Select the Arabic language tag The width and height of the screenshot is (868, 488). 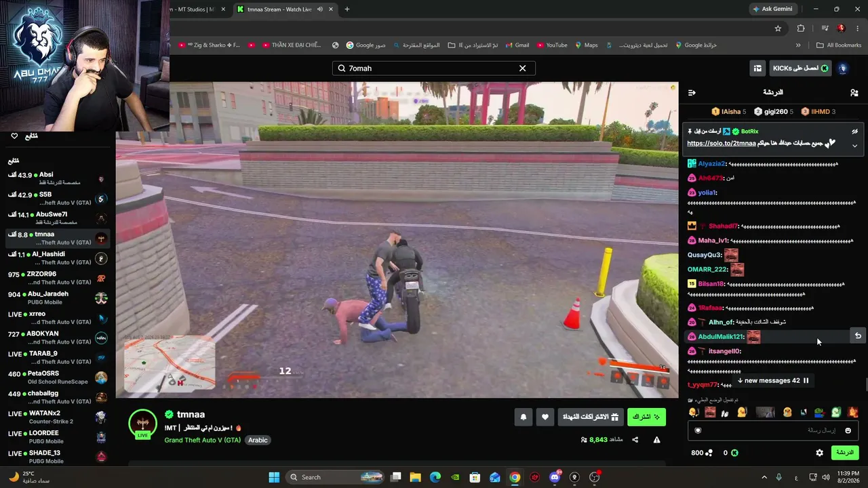pos(258,440)
